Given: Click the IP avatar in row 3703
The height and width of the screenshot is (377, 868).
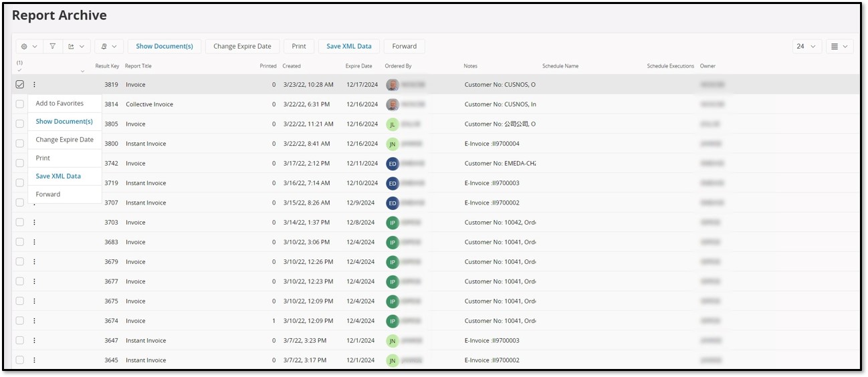Looking at the screenshot, I should [393, 223].
